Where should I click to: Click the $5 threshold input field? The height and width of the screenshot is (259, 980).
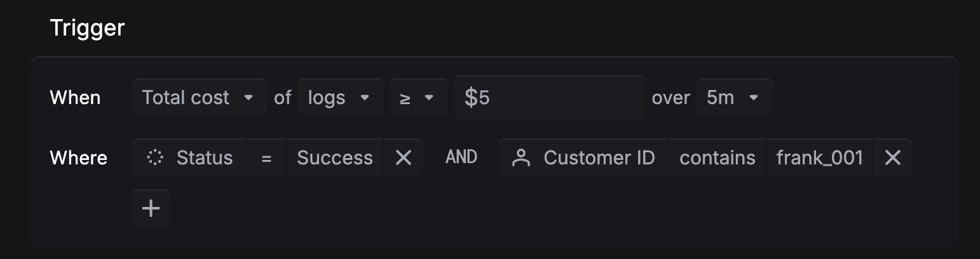(x=550, y=97)
